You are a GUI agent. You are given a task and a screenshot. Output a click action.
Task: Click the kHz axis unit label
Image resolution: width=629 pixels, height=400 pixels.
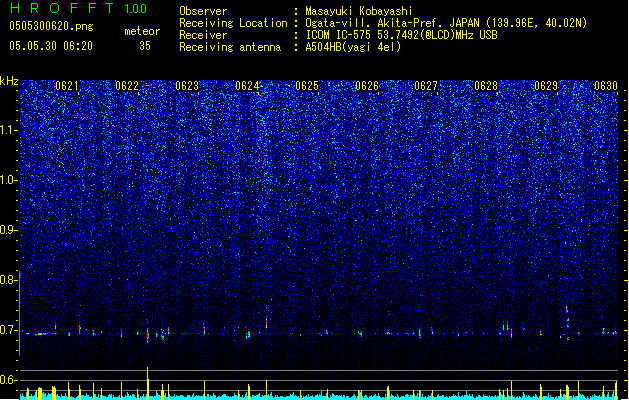coord(9,81)
